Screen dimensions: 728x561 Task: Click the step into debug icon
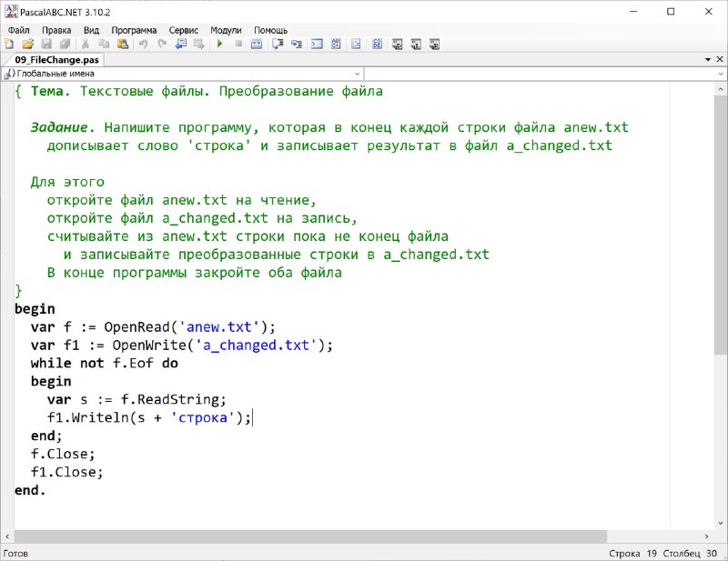(297, 44)
